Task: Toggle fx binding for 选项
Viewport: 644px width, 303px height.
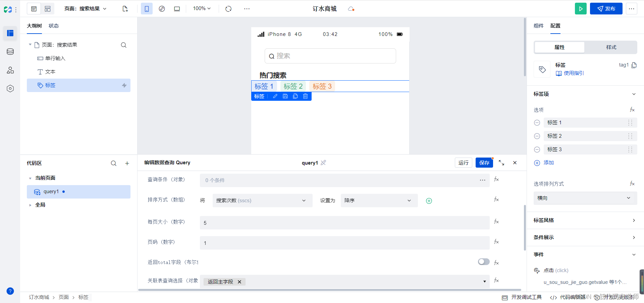Action: 632,110
